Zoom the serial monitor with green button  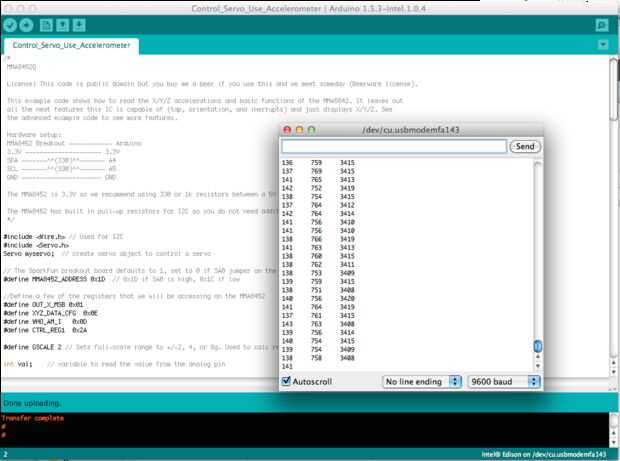(312, 130)
